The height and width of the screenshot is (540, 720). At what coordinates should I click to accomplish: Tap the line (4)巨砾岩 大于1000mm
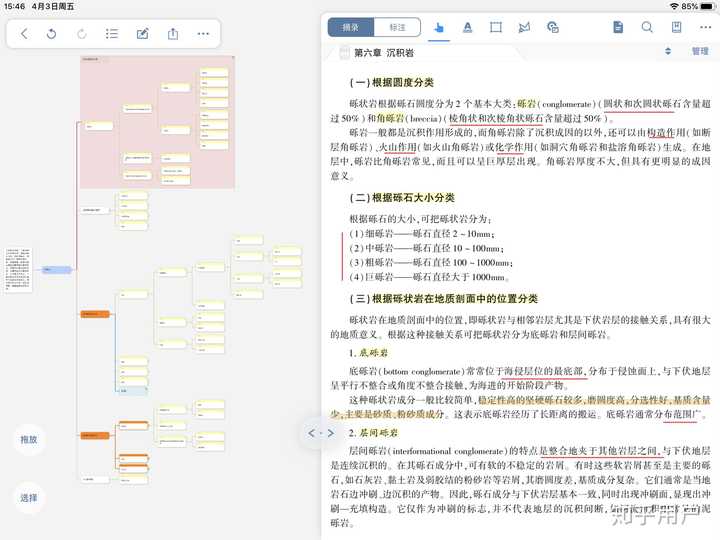pos(429,277)
